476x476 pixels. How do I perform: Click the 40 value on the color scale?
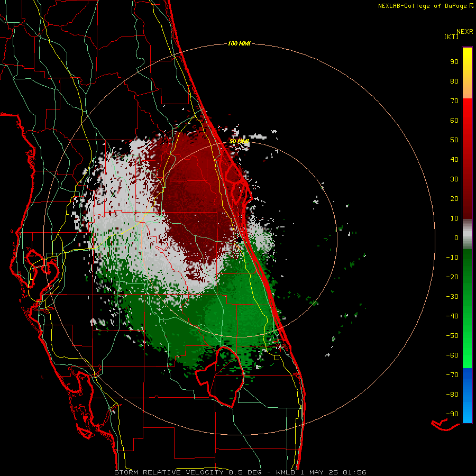point(454,159)
